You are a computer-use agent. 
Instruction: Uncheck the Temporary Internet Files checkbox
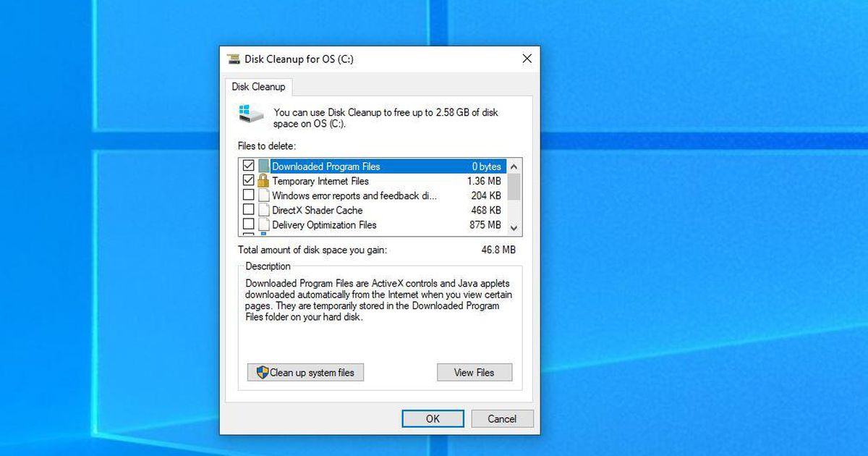point(248,181)
